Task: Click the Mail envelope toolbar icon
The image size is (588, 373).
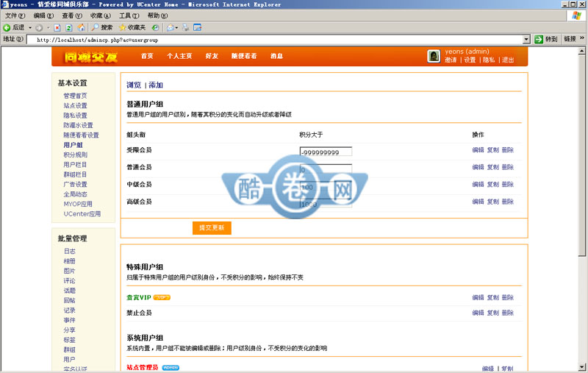Action: pos(171,28)
